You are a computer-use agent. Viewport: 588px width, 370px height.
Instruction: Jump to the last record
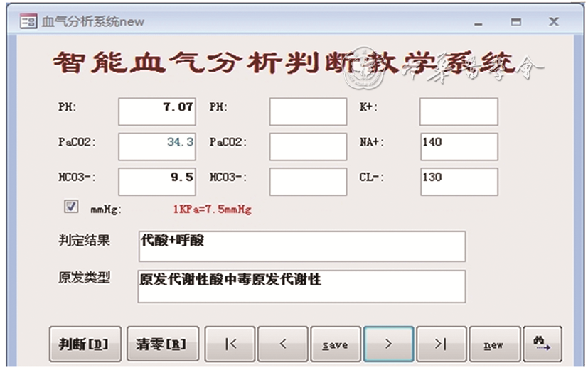pyautogui.click(x=441, y=344)
